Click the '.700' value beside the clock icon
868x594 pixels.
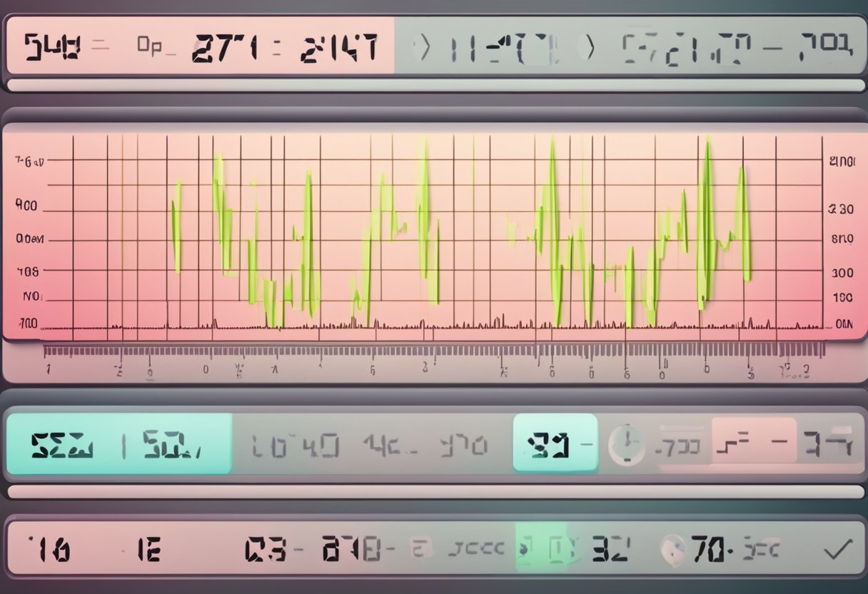click(x=677, y=448)
